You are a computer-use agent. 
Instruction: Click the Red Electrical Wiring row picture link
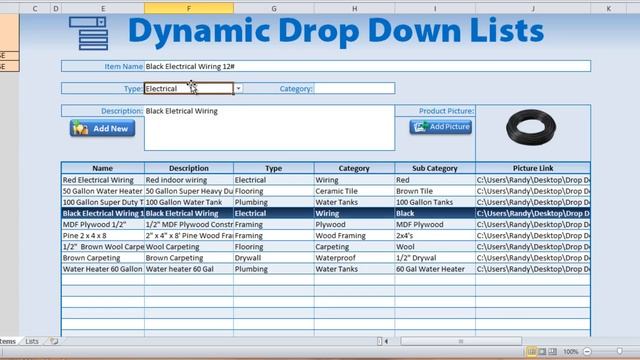pos(533,180)
